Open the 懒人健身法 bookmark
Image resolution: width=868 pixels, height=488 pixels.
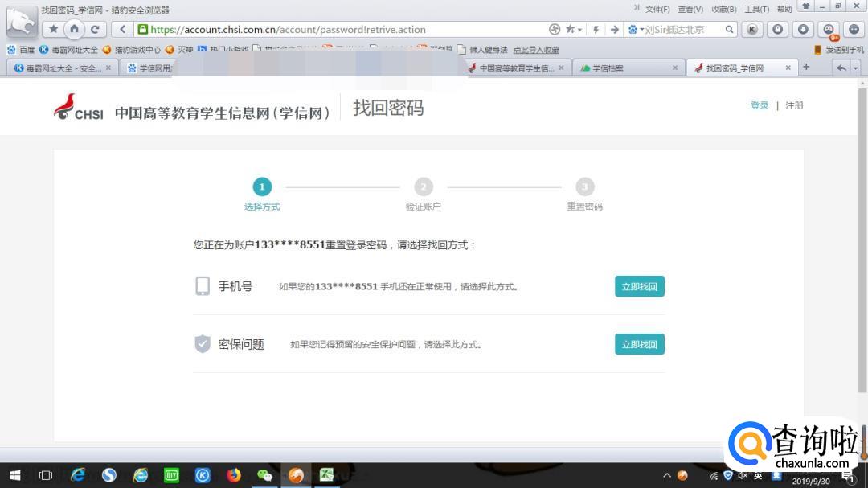pyautogui.click(x=483, y=50)
